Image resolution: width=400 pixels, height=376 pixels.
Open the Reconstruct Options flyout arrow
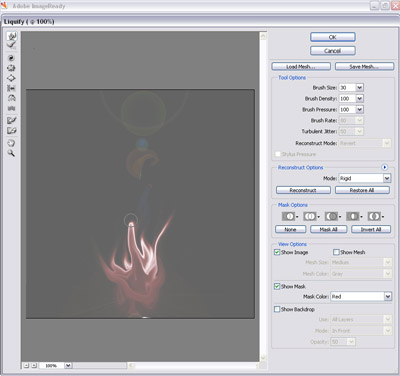coord(385,167)
